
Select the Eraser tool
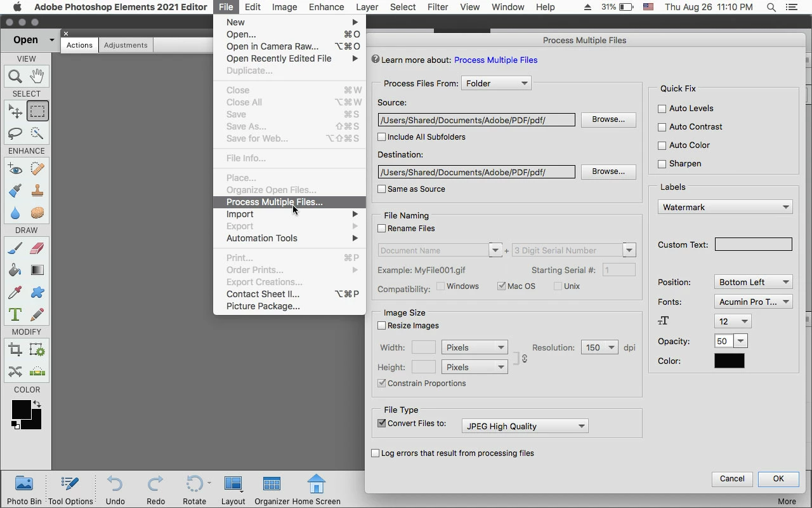[x=37, y=248]
